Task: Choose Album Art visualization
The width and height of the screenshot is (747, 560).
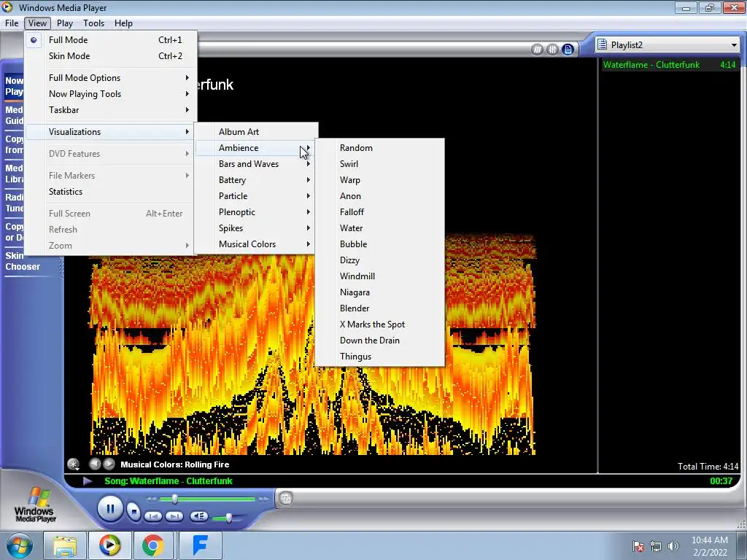Action: coord(256,132)
